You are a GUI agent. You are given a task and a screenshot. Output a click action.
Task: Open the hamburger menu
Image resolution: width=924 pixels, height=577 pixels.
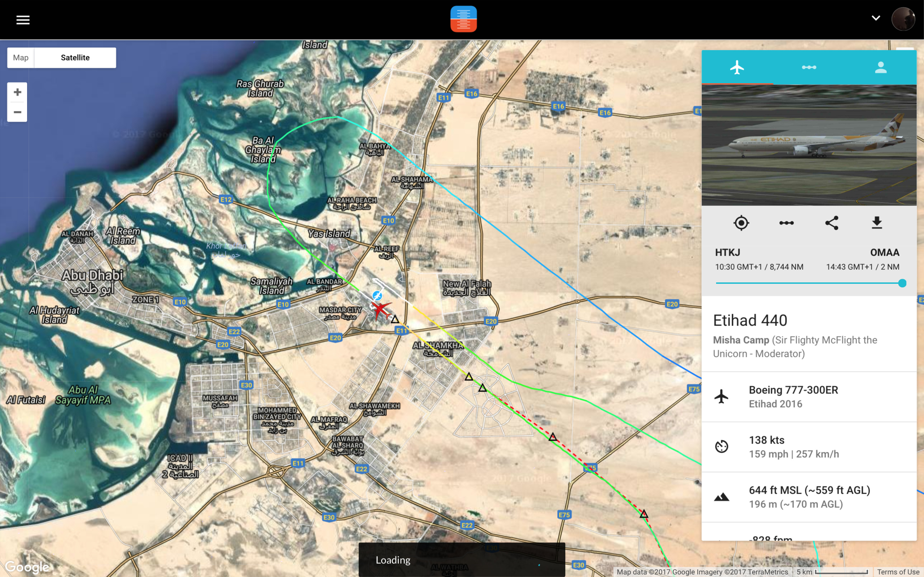[x=23, y=20]
